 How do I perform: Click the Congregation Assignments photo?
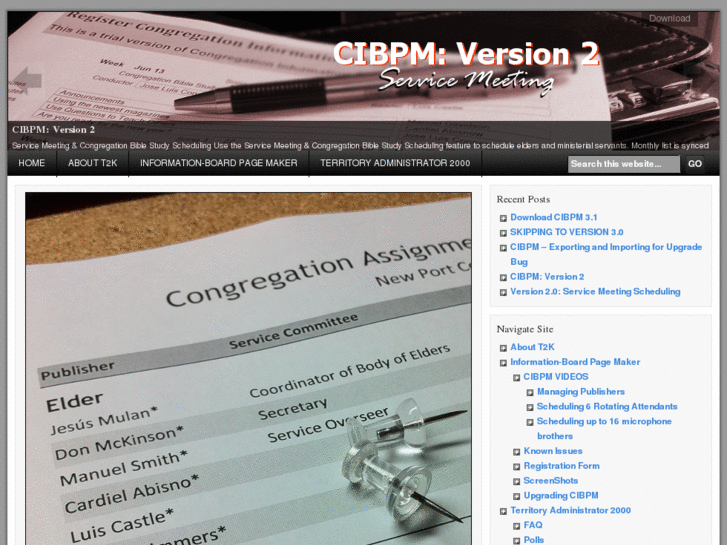249,369
